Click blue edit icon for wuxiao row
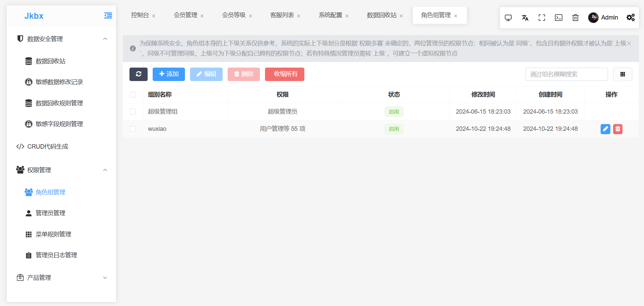644x306 pixels. pos(605,129)
